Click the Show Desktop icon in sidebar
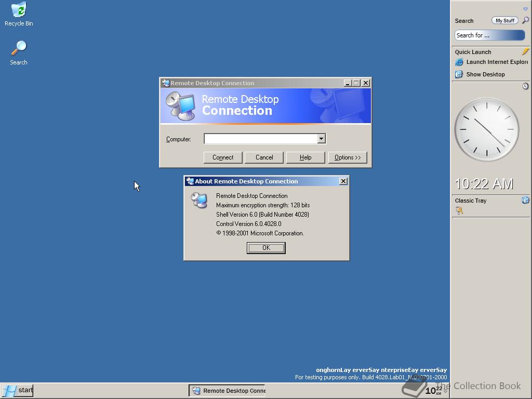 coord(459,74)
